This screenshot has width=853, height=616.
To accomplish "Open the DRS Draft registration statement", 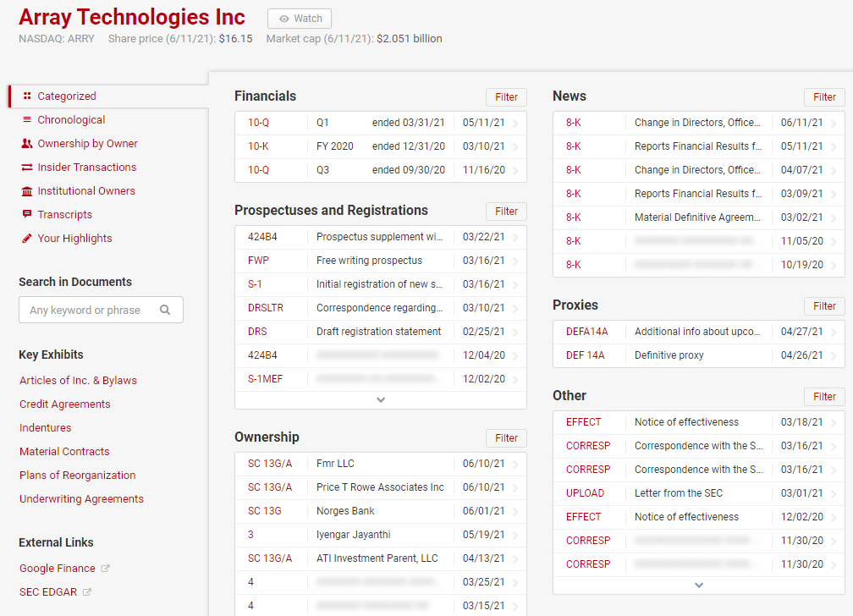I will (x=381, y=332).
